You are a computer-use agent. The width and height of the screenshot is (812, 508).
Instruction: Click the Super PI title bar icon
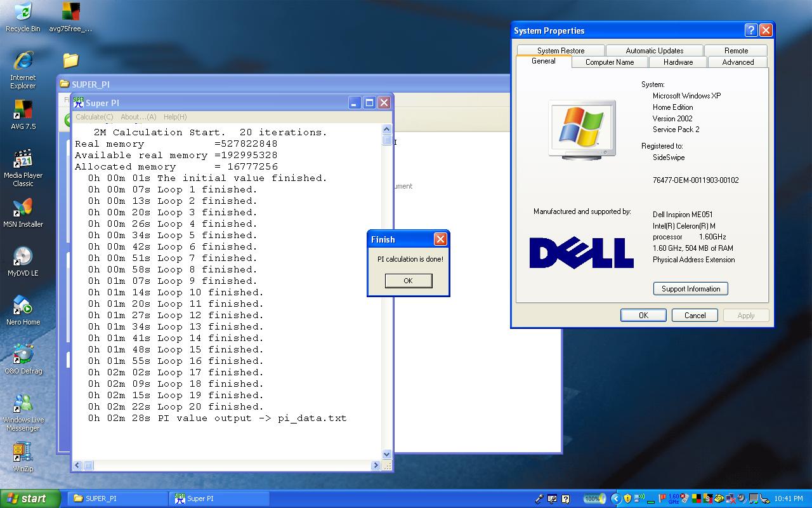79,102
